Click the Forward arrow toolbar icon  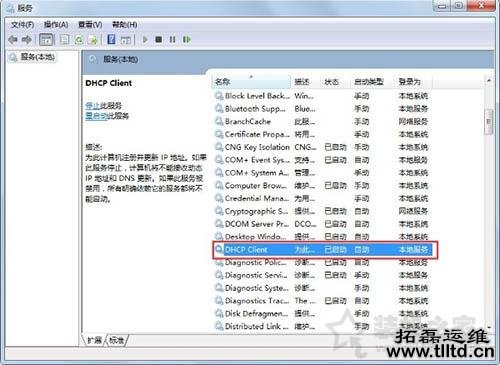pos(27,40)
